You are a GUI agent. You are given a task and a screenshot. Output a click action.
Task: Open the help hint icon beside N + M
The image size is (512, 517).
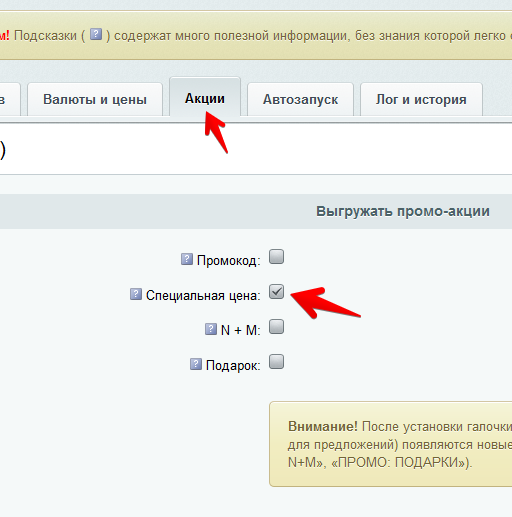point(211,329)
